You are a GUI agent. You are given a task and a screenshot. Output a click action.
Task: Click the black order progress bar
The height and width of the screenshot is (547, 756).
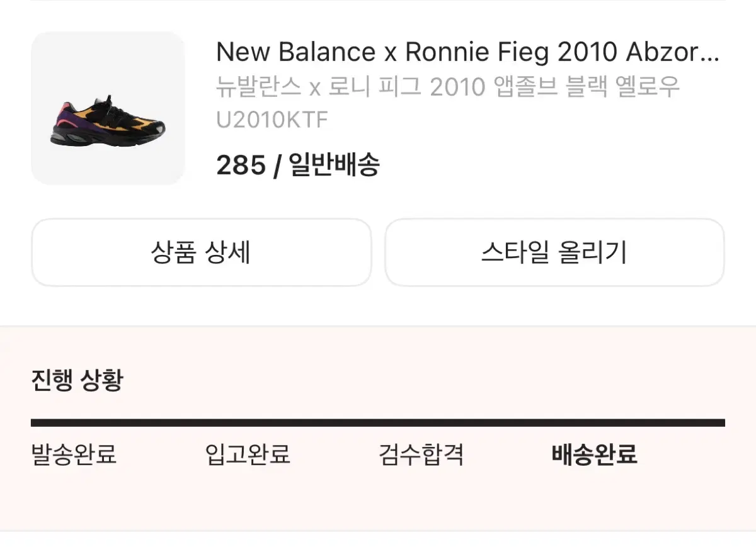point(377,423)
